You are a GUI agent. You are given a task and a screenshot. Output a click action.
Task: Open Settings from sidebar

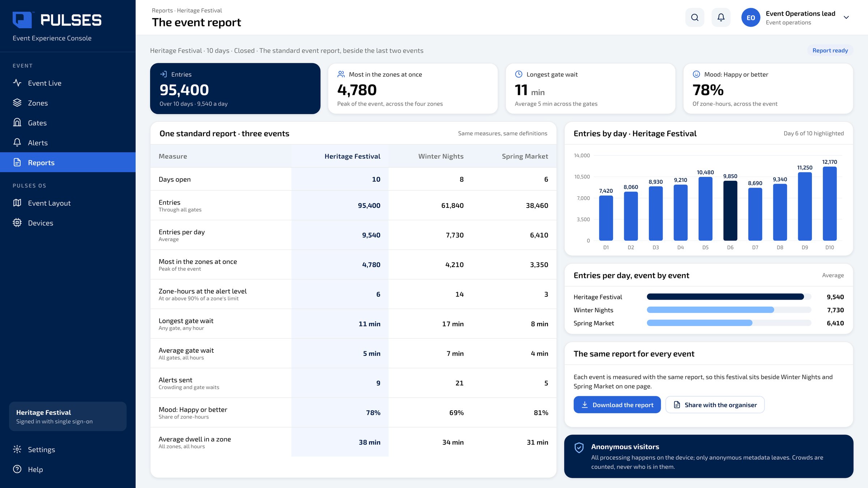[68, 450]
